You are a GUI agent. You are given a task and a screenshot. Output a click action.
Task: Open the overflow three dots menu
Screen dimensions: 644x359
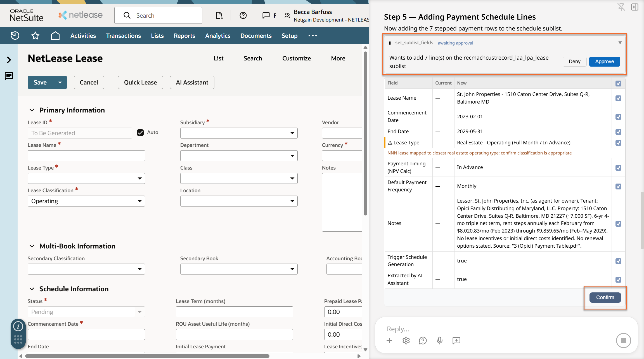click(x=313, y=36)
